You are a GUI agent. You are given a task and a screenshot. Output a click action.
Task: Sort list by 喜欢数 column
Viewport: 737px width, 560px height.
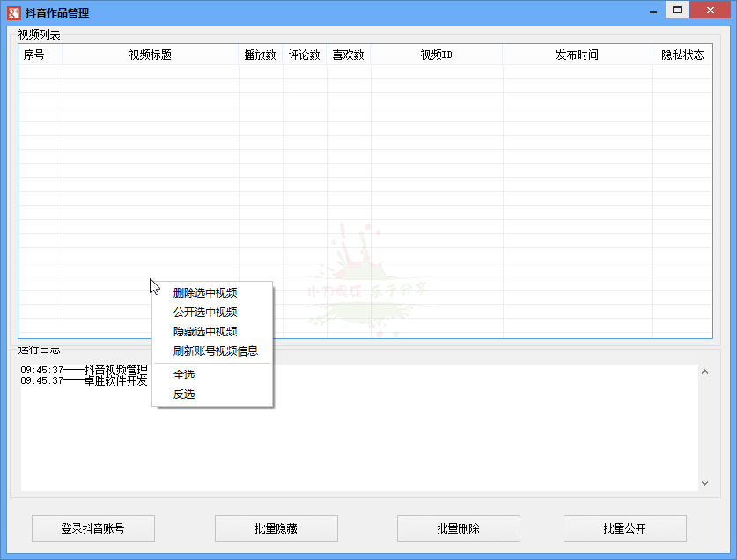[x=348, y=55]
